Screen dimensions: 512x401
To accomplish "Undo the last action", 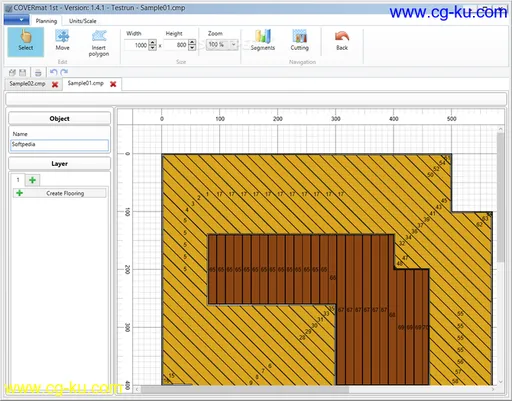I will coord(53,72).
